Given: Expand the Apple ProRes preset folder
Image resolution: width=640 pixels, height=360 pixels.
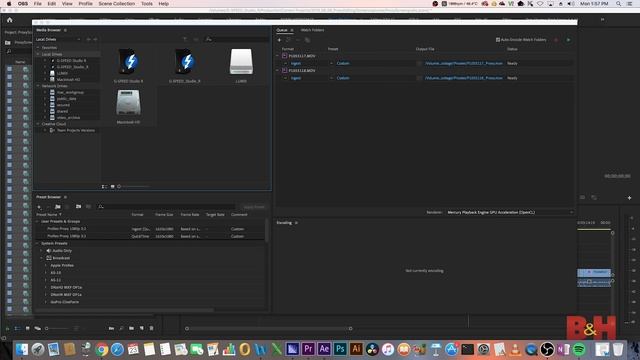Looking at the screenshot, I should (x=46, y=265).
